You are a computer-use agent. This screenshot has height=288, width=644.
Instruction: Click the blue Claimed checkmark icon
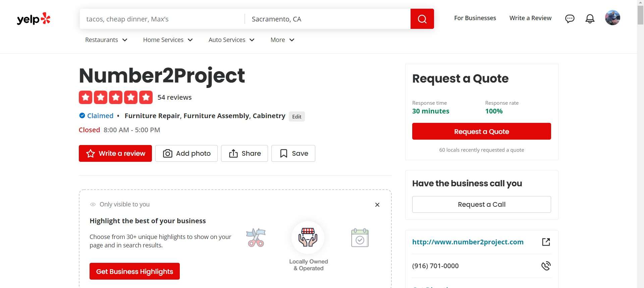click(x=82, y=115)
